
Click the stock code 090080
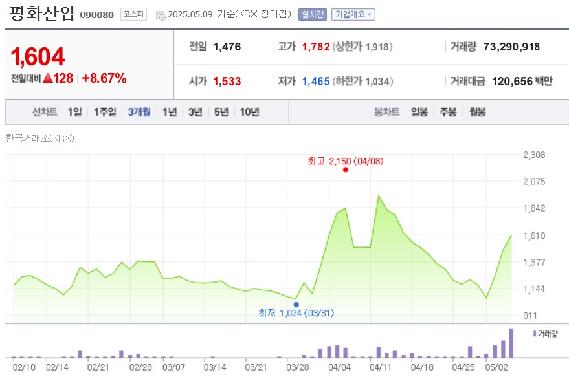pyautogui.click(x=97, y=15)
